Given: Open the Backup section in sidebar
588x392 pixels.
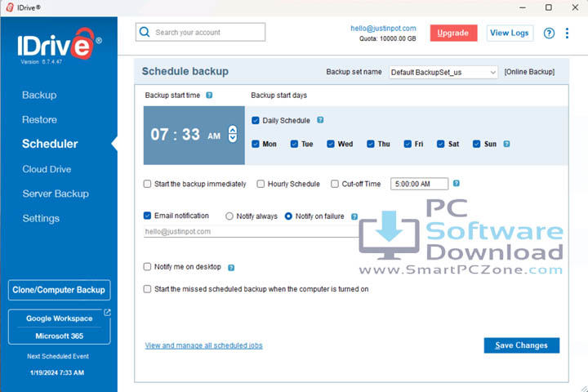Looking at the screenshot, I should pos(39,96).
